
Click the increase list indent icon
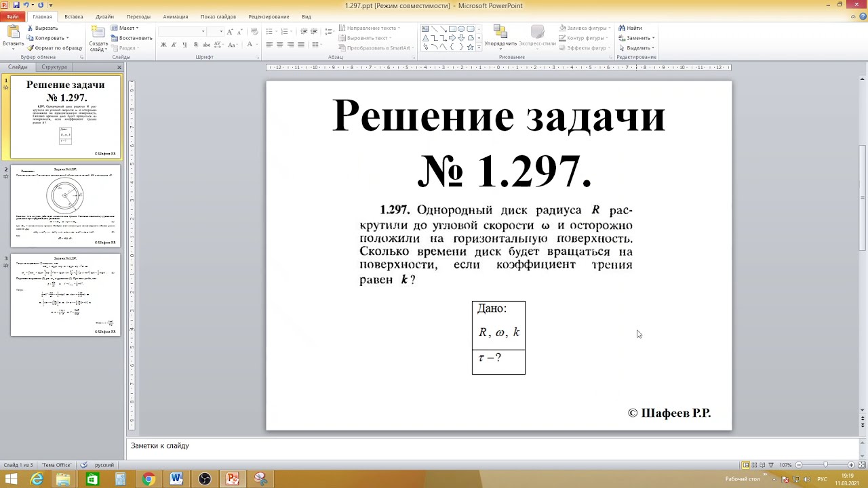(314, 32)
